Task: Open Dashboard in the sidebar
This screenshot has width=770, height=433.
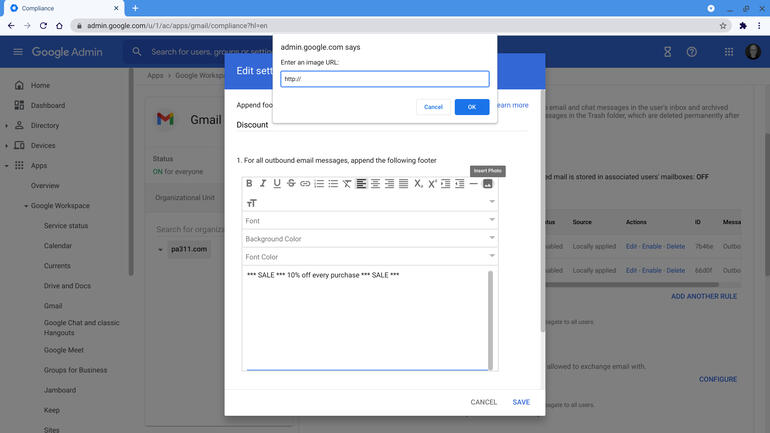Action: 48,106
